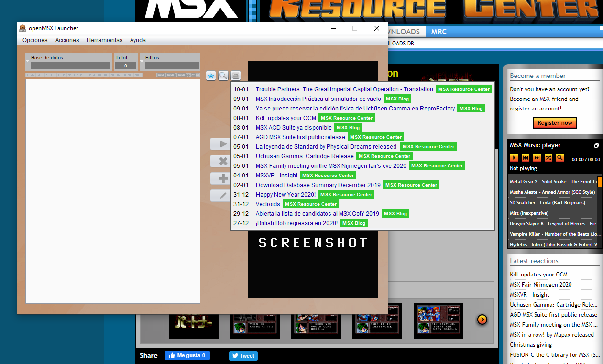
Task: Launch the game with the play arrow button
Action: tap(221, 144)
